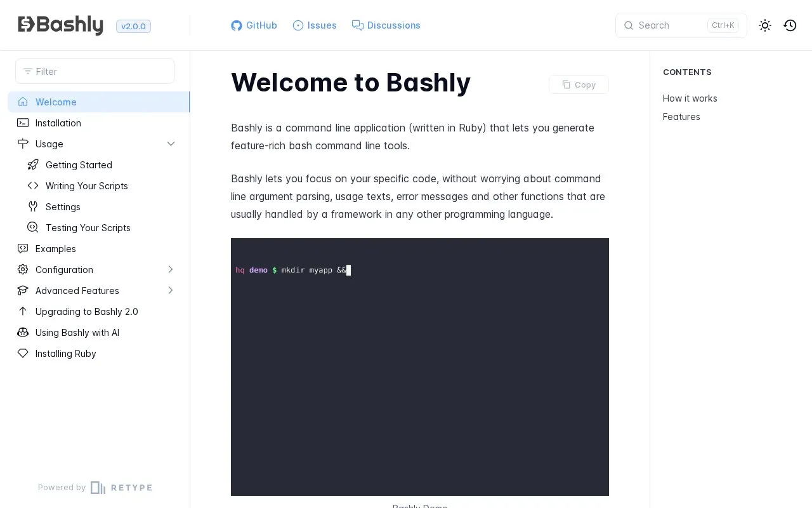Click the Testing Your Scripts icon
The width and height of the screenshot is (812, 508).
(x=33, y=227)
